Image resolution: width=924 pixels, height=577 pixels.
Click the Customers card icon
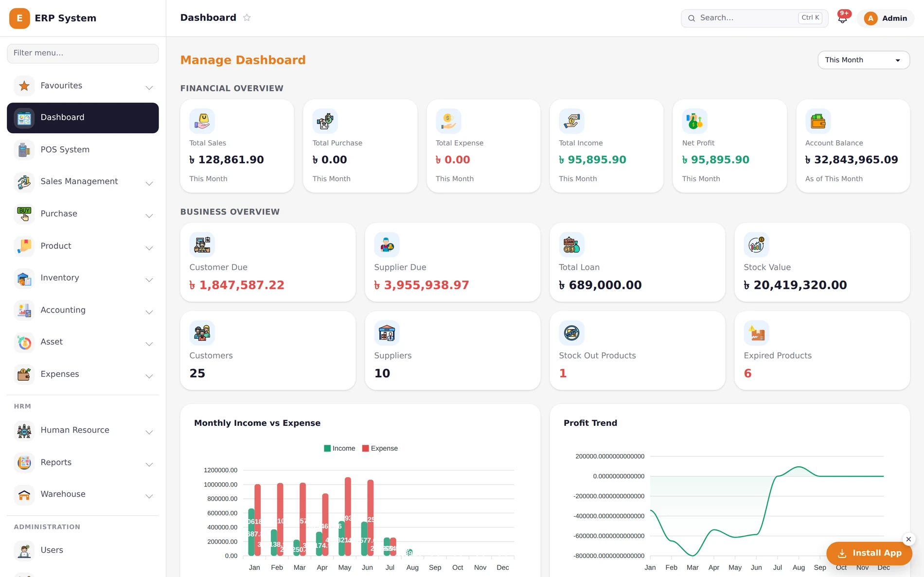pos(202,333)
